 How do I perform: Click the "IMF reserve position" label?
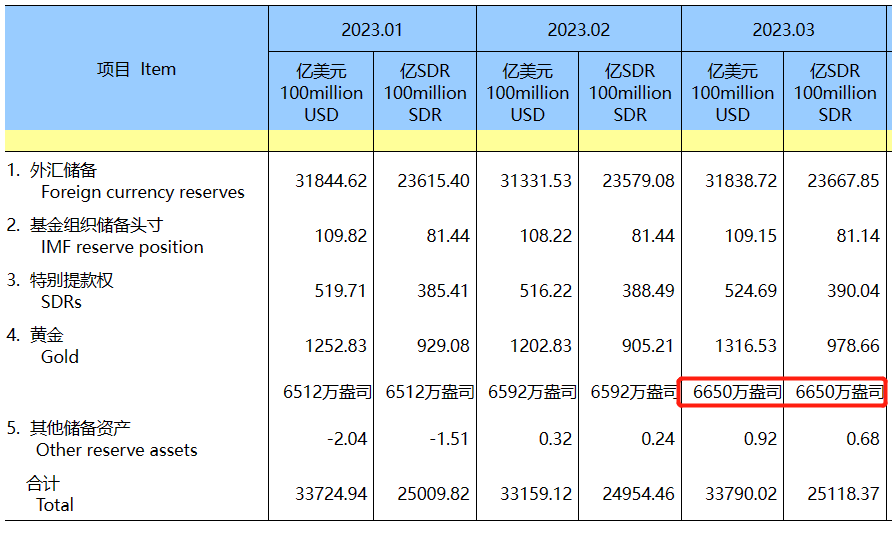[x=122, y=247]
